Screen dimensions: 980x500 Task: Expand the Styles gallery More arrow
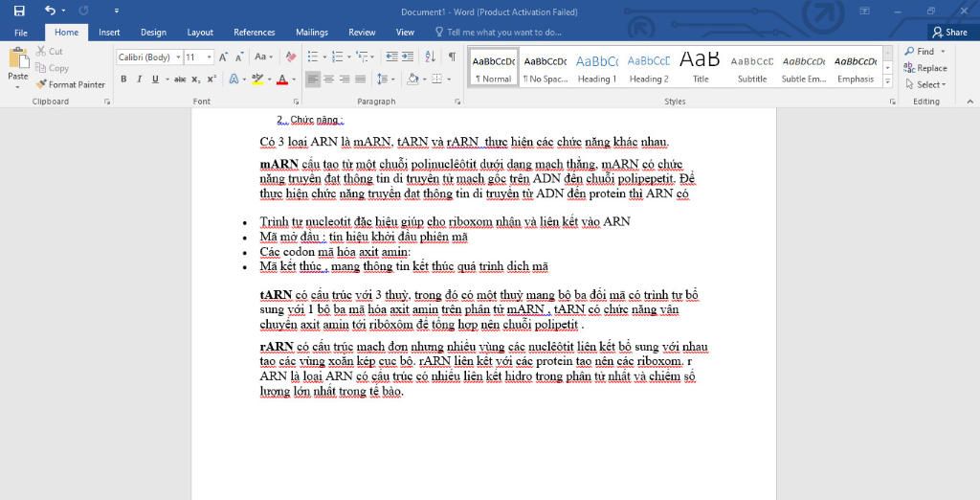tap(887, 81)
